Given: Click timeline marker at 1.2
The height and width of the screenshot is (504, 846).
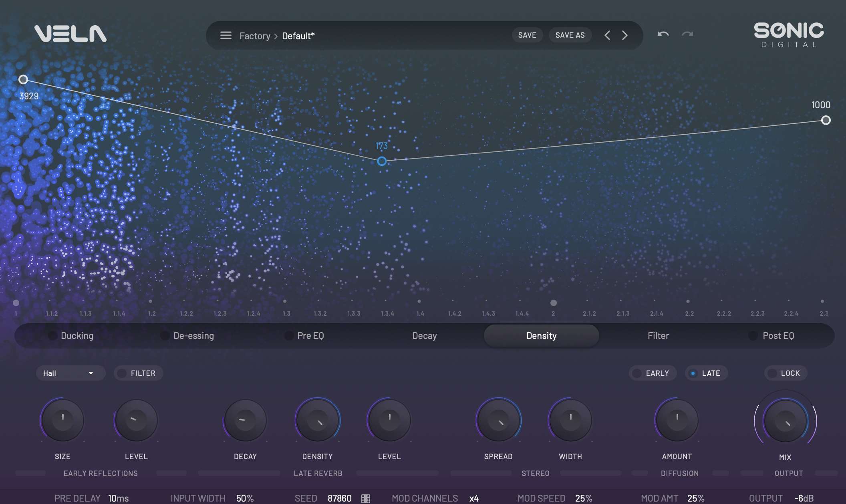Looking at the screenshot, I should (x=150, y=301).
